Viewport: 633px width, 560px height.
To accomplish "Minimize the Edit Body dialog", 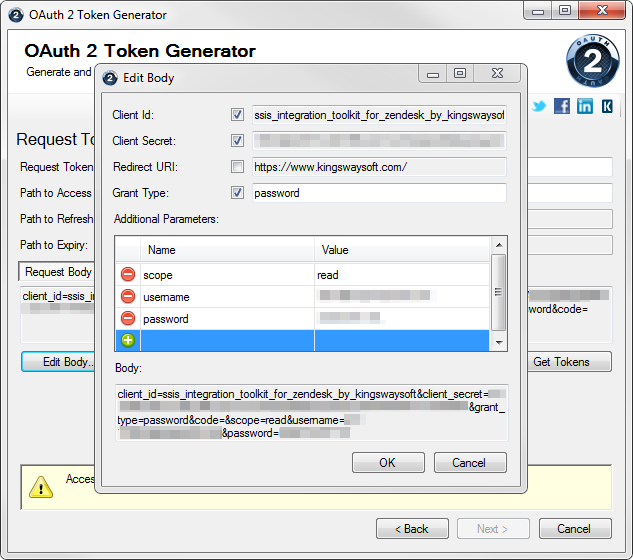I will 433,74.
